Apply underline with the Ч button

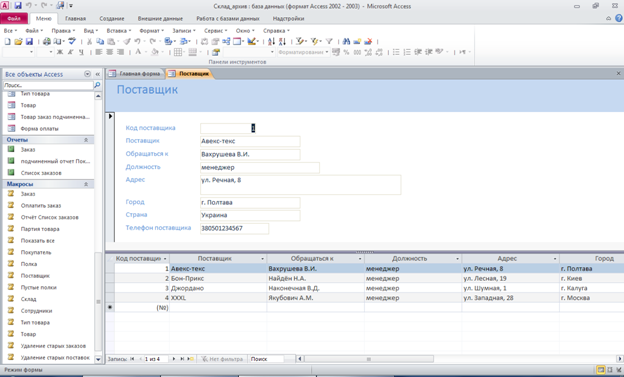tap(81, 52)
